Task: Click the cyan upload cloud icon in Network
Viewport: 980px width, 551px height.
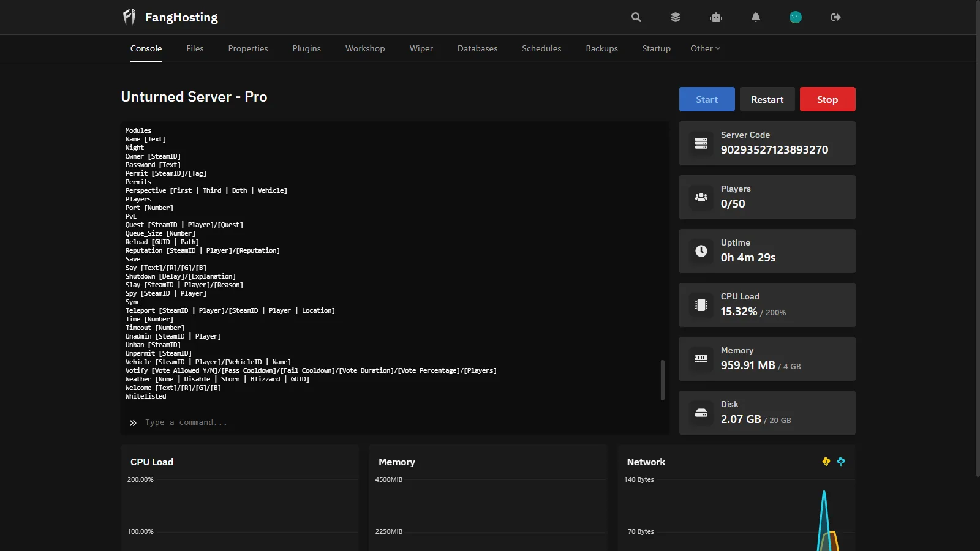Action: pyautogui.click(x=841, y=462)
